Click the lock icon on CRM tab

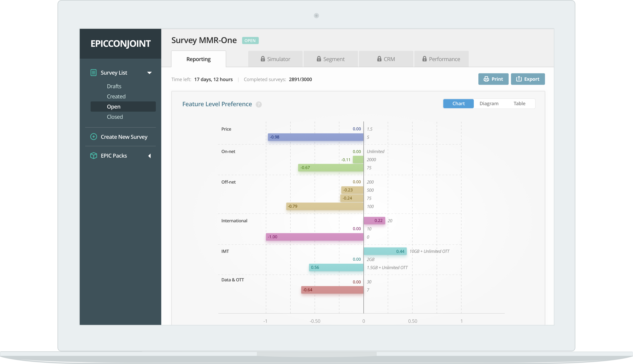(x=379, y=59)
